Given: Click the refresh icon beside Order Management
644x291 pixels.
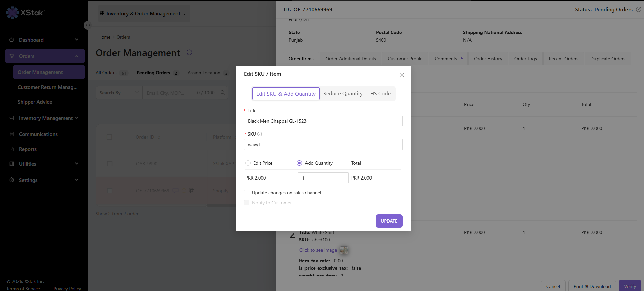Looking at the screenshot, I should point(189,52).
